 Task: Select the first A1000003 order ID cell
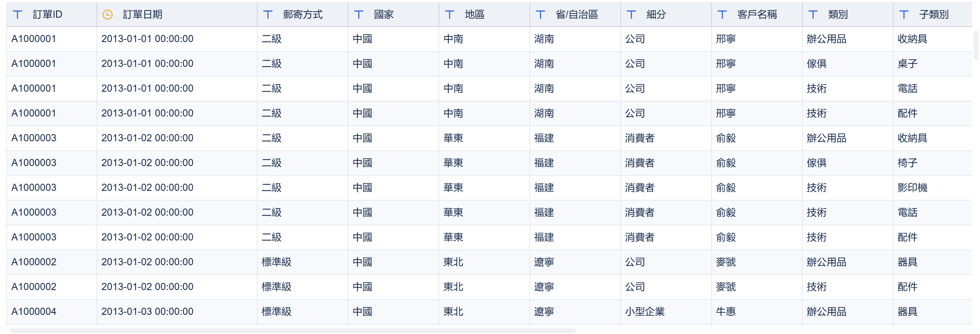(52, 138)
